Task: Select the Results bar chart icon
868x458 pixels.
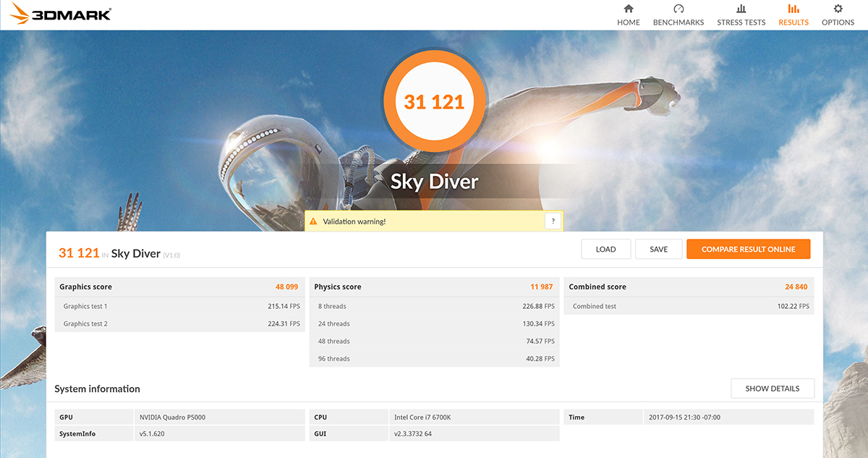Action: coord(793,9)
